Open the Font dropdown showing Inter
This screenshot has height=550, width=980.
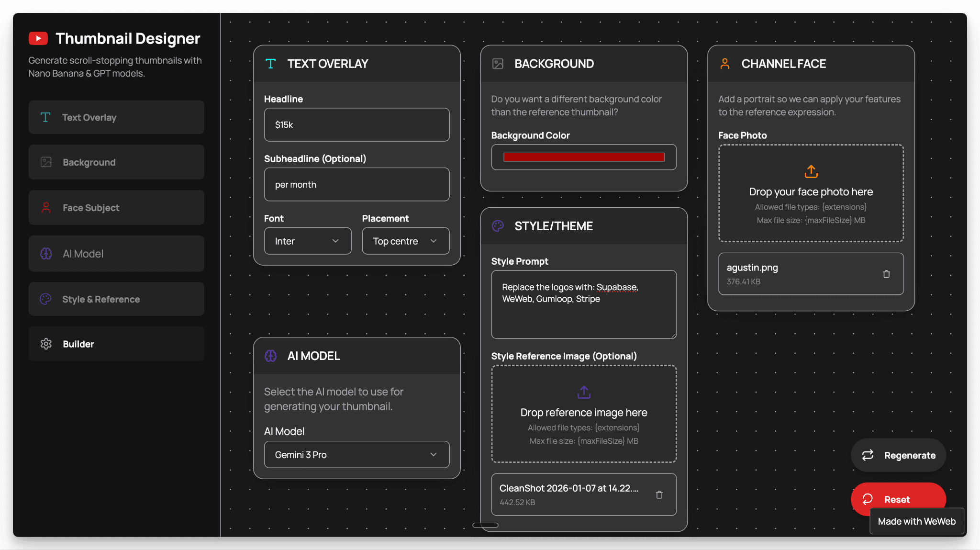click(308, 241)
